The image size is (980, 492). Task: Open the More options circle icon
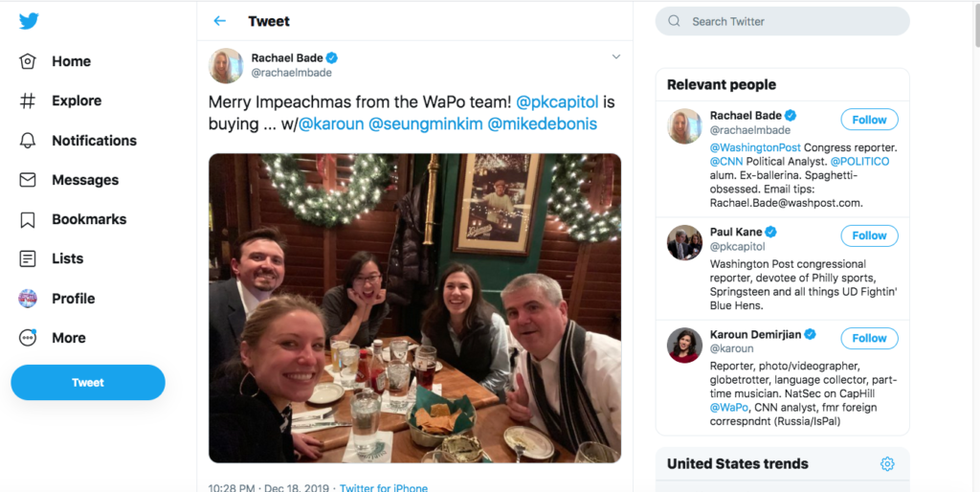pyautogui.click(x=28, y=338)
